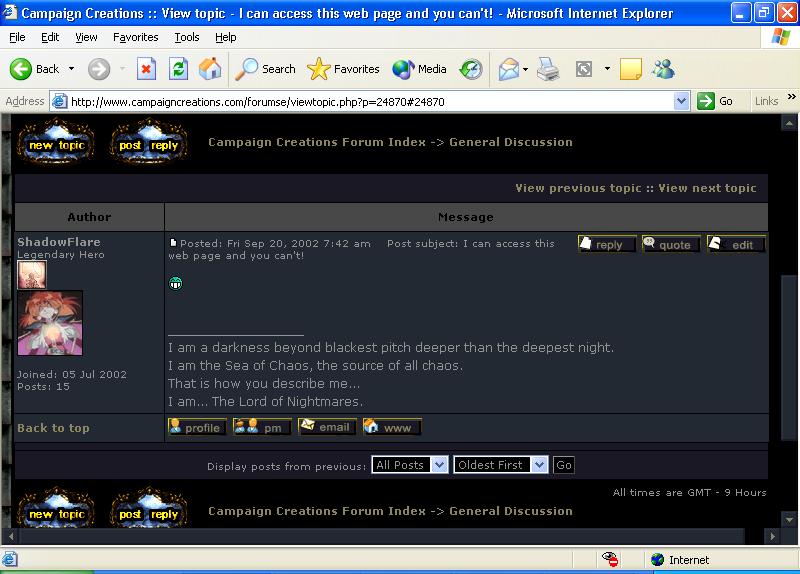Click the top Campaign Creations Forum Index link
The image size is (800, 574).
pyautogui.click(x=317, y=142)
